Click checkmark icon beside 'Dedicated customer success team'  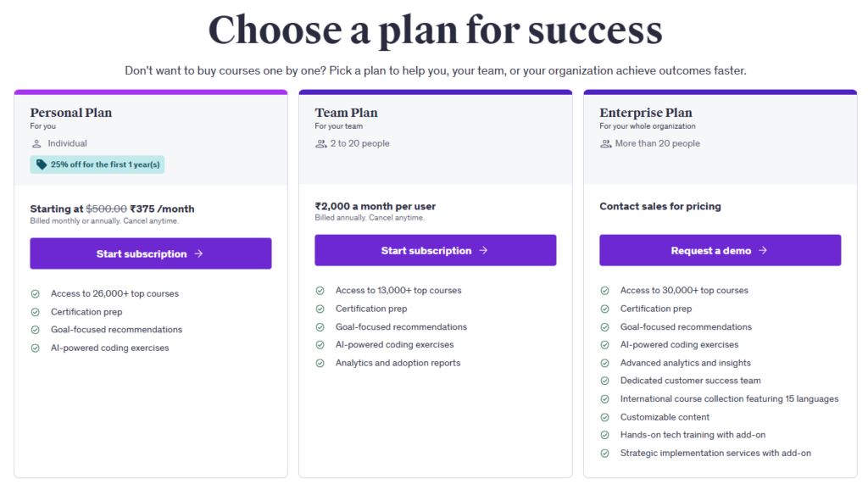pyautogui.click(x=605, y=381)
